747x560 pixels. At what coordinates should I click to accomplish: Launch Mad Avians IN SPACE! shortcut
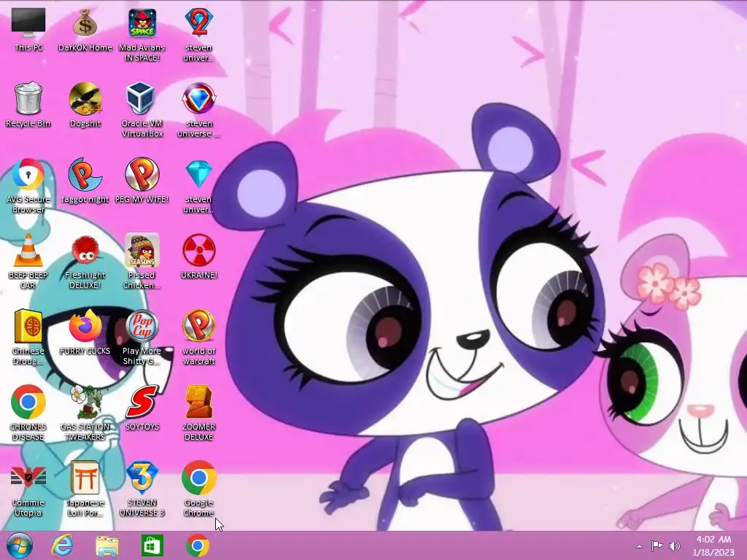pos(142,34)
